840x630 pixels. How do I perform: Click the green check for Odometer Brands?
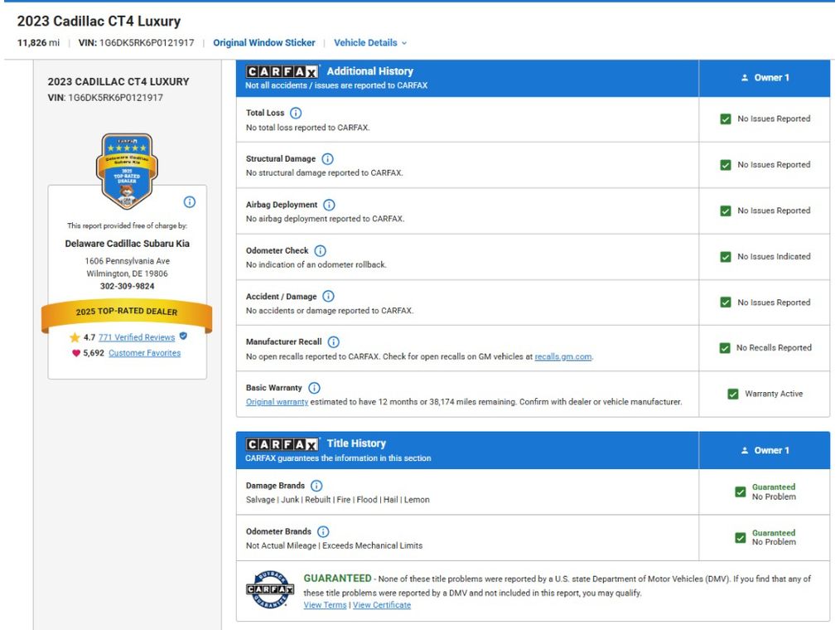[x=741, y=537]
